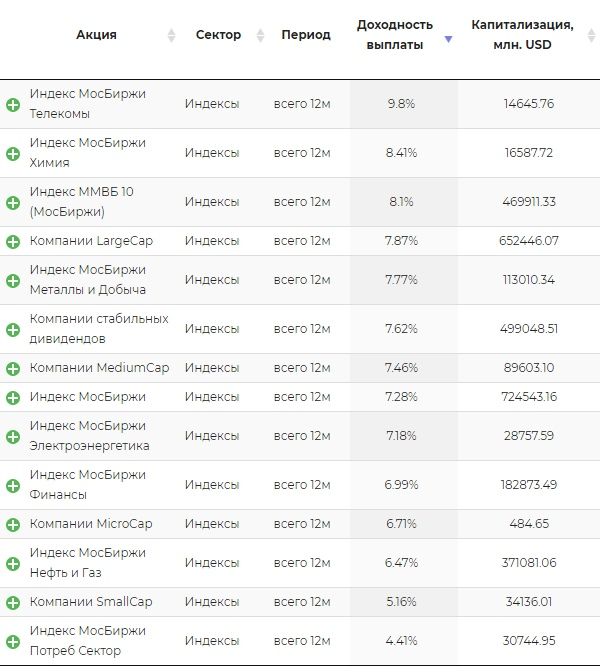
Task: Sort by Сектор column arrows
Action: 261,35
